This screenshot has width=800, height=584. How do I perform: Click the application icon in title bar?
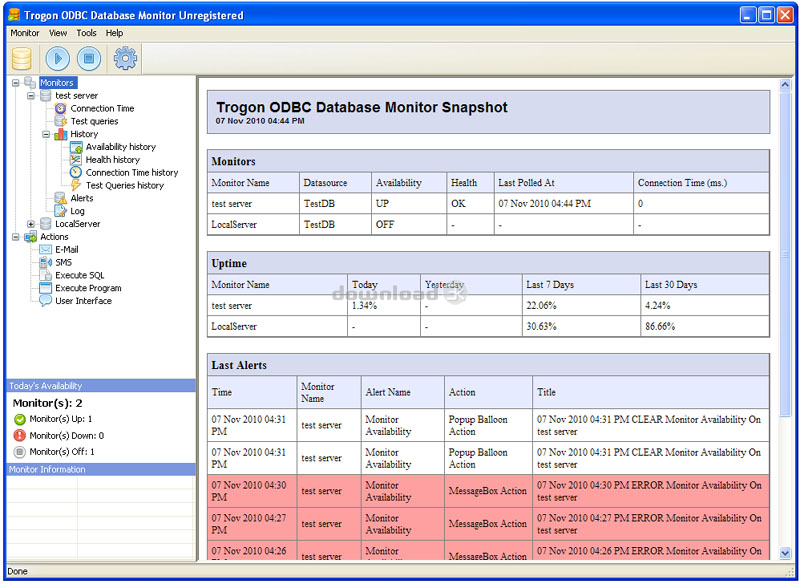click(x=14, y=15)
